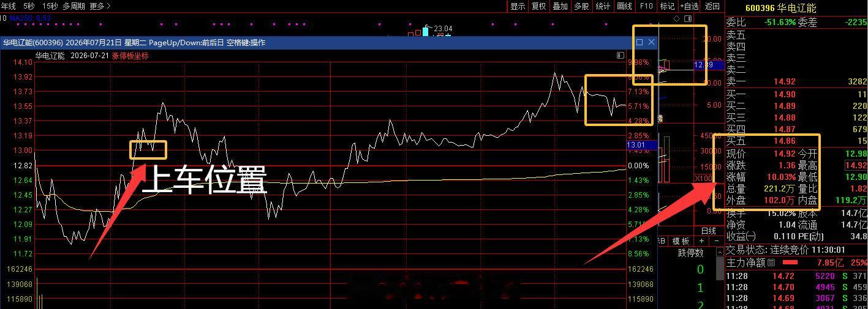Image resolution: width=868 pixels, height=309 pixels.
Task: Select the 年线 period tab
Action: (x=9, y=6)
